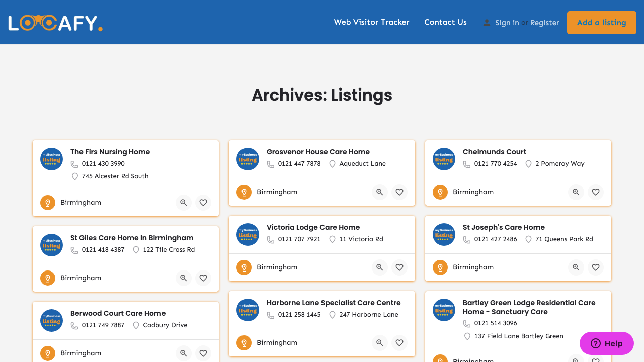
Task: Open quick view for The Firs Nursing Home
Action: pos(183,202)
